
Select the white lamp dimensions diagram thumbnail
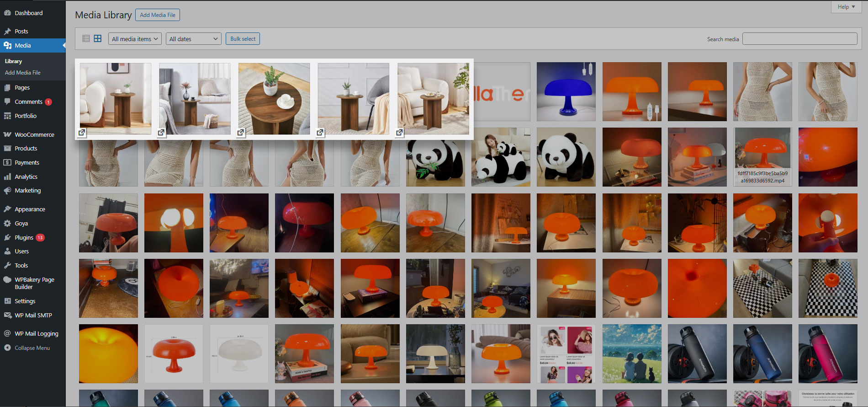tap(239, 353)
